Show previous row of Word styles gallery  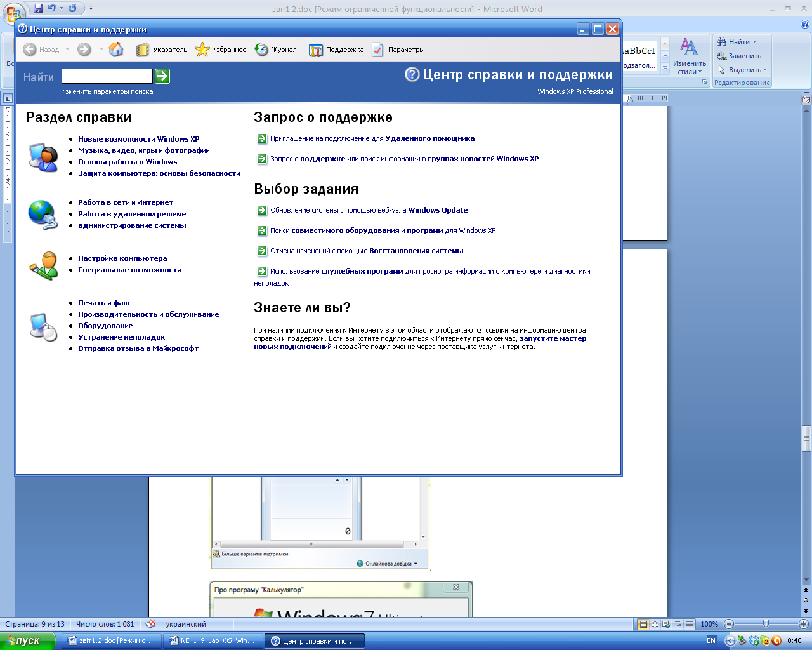(x=665, y=44)
